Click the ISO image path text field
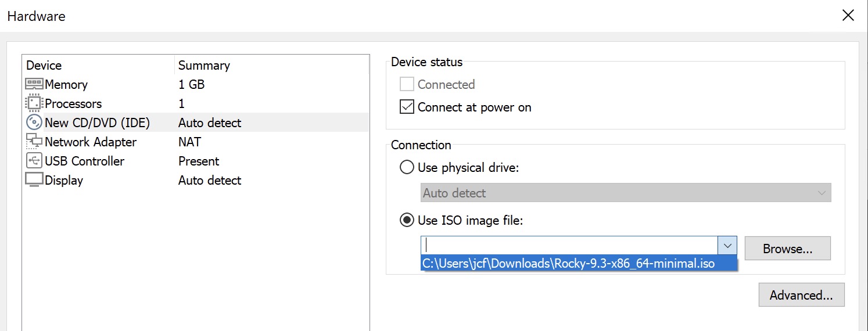This screenshot has height=331, width=868. [x=569, y=246]
